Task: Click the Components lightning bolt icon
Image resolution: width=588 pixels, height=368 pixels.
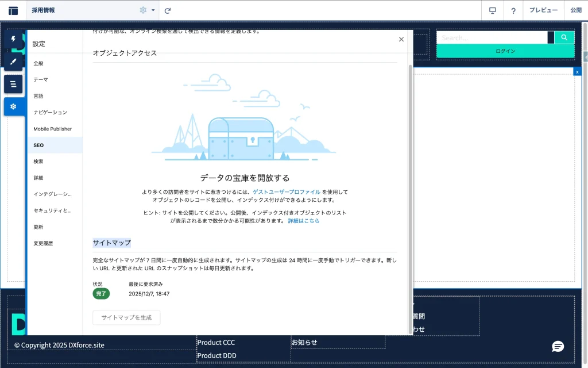Action: coord(13,39)
